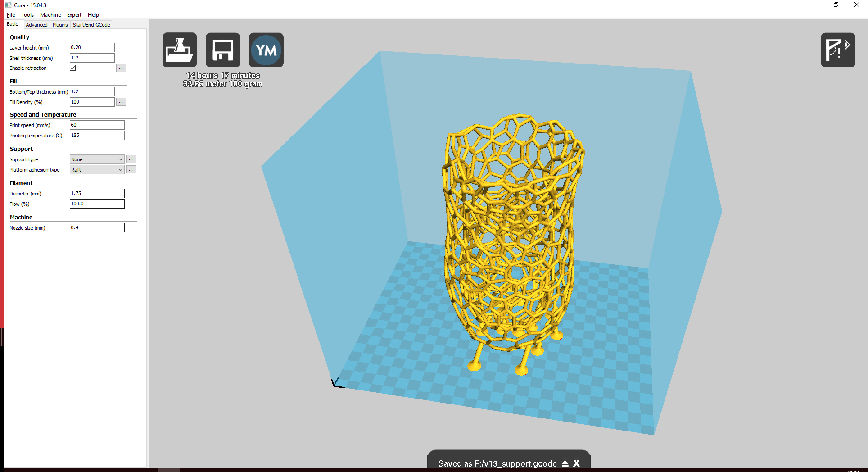Click the Nozzle size input field
868x472 pixels.
97,227
